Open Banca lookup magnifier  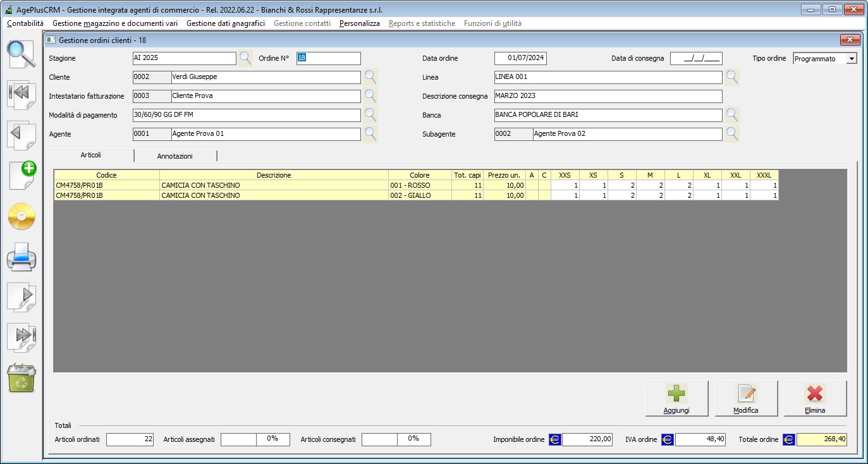tap(732, 115)
